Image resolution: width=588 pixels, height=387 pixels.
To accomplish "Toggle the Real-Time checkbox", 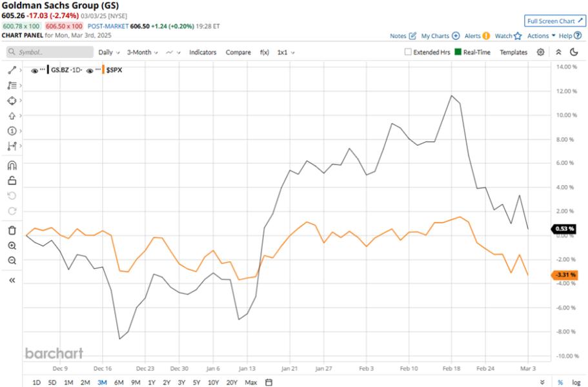I will (x=458, y=52).
